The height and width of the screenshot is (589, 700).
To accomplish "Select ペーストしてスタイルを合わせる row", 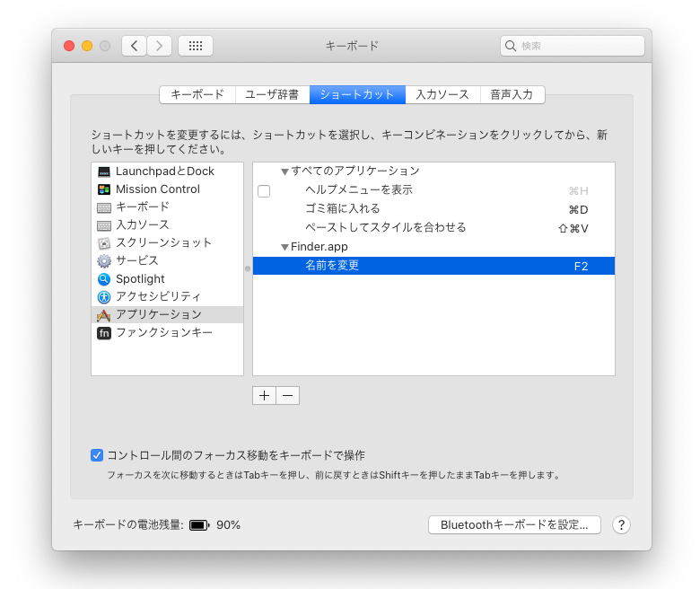I will pyautogui.click(x=434, y=228).
